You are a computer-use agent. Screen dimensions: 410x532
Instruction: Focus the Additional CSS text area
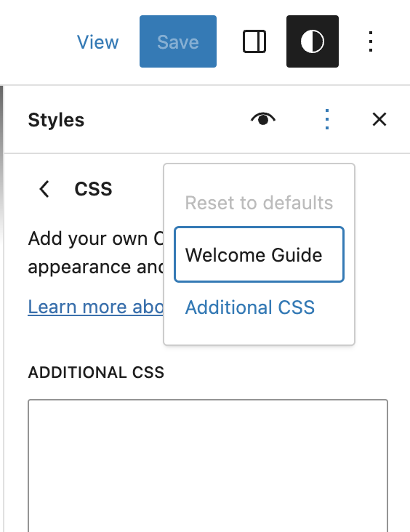(208, 465)
